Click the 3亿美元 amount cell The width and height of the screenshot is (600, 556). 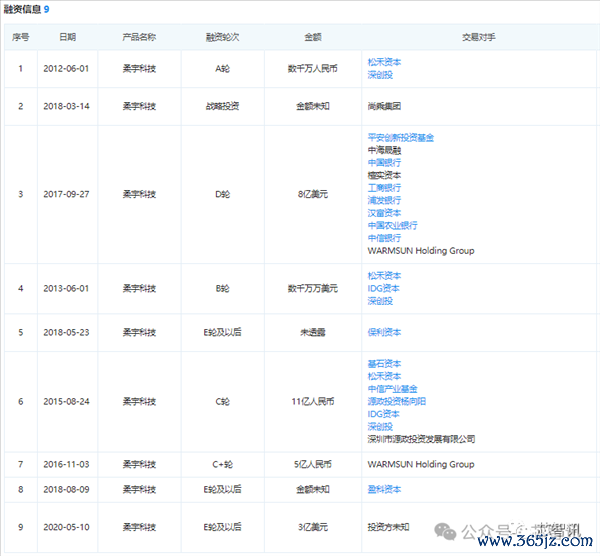(x=313, y=527)
